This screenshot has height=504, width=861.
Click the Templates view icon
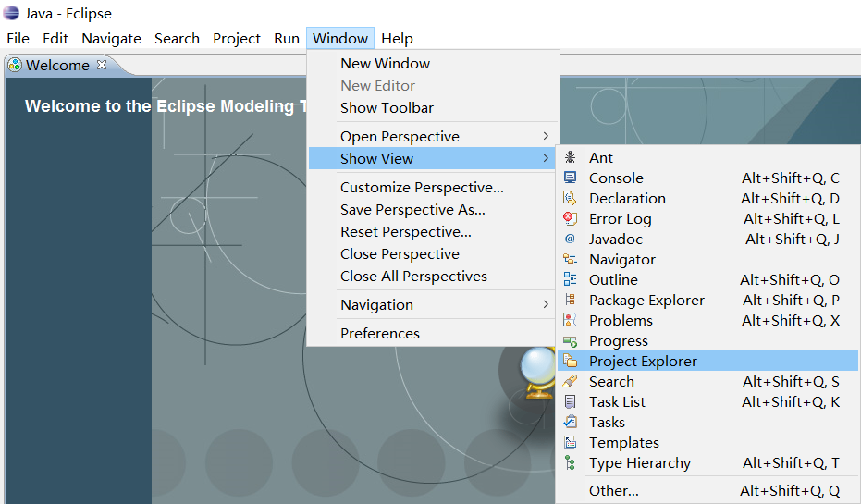pos(570,443)
